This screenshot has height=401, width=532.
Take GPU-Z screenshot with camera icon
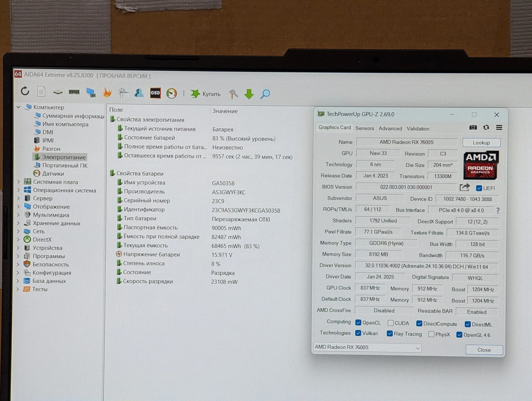[x=473, y=127]
